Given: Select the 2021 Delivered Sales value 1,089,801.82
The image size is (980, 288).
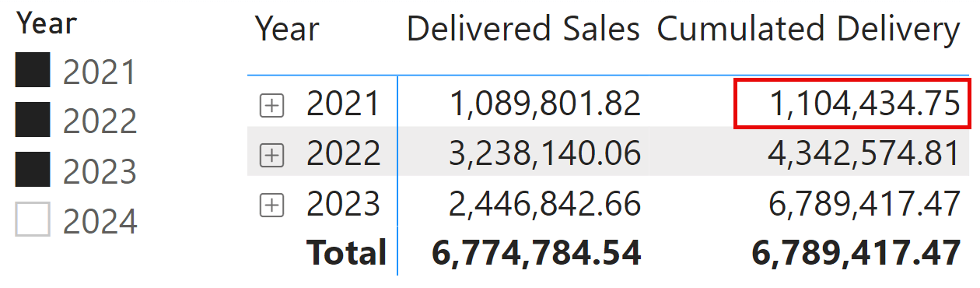Looking at the screenshot, I should coord(544,104).
